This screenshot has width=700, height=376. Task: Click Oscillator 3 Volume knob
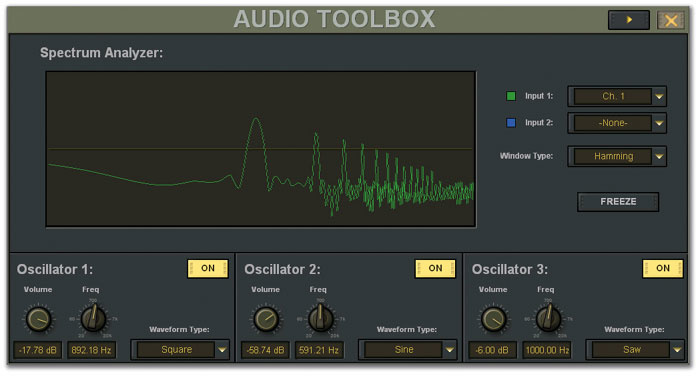(494, 319)
